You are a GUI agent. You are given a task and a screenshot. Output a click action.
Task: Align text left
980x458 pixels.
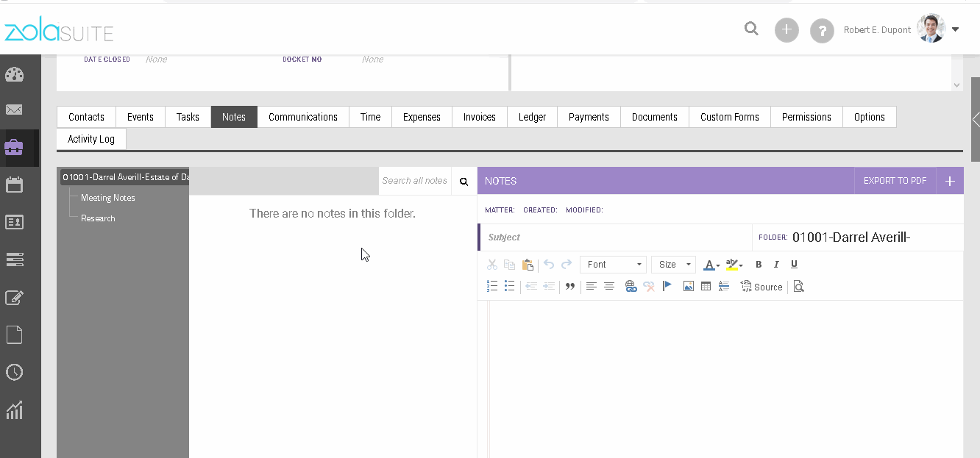coord(592,287)
